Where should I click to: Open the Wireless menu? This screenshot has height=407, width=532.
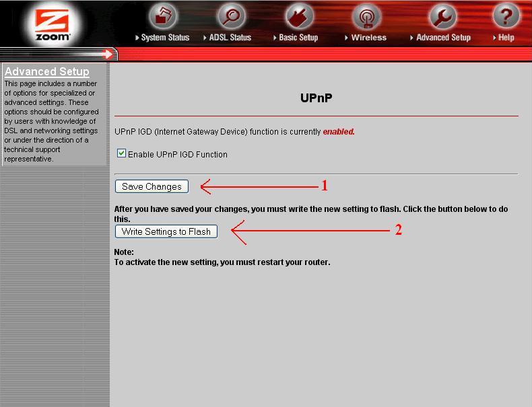pyautogui.click(x=366, y=38)
